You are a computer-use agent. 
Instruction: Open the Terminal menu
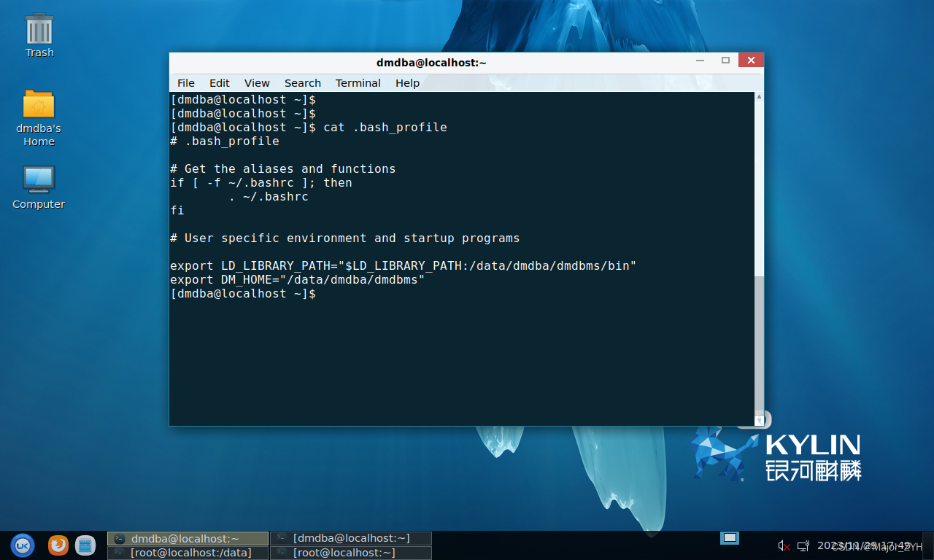(x=358, y=83)
